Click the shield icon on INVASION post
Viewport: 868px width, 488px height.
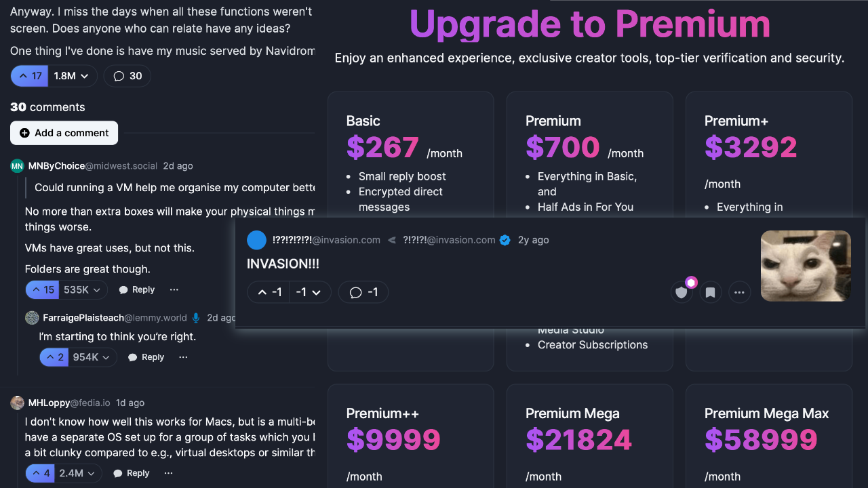coord(682,292)
